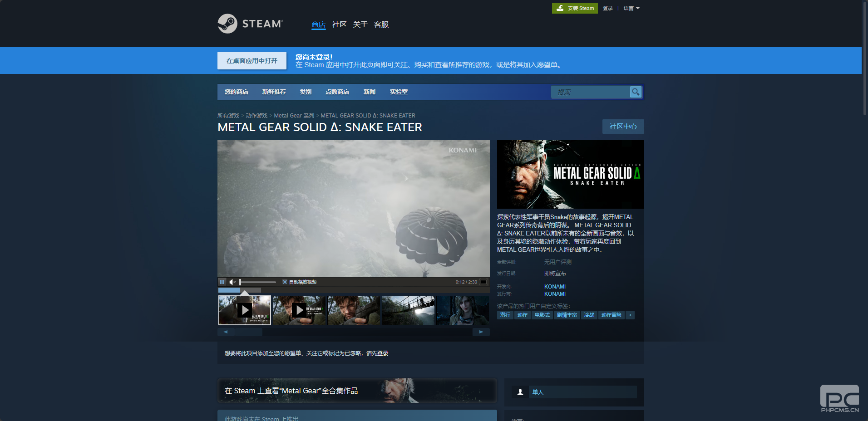868x421 pixels.
Task: Open the 关于 about menu
Action: coord(360,24)
